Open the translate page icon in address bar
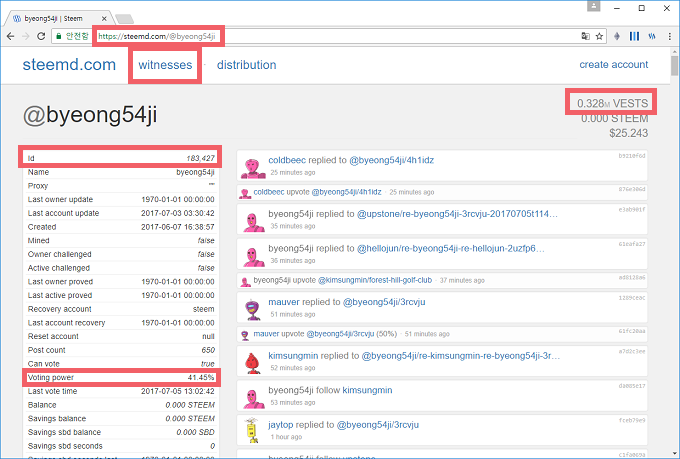Viewport: 680px width, 459px height. (585, 36)
